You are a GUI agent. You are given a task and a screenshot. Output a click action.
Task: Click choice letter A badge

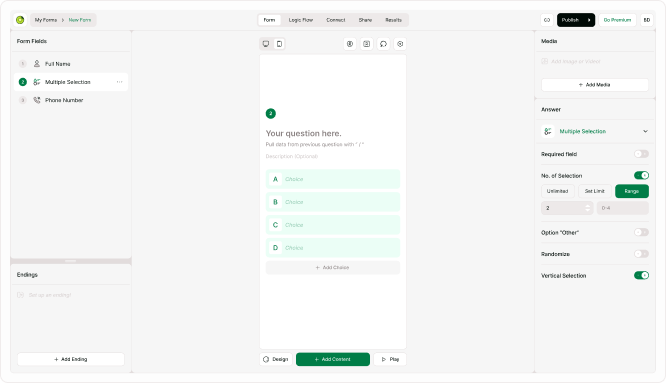point(275,179)
